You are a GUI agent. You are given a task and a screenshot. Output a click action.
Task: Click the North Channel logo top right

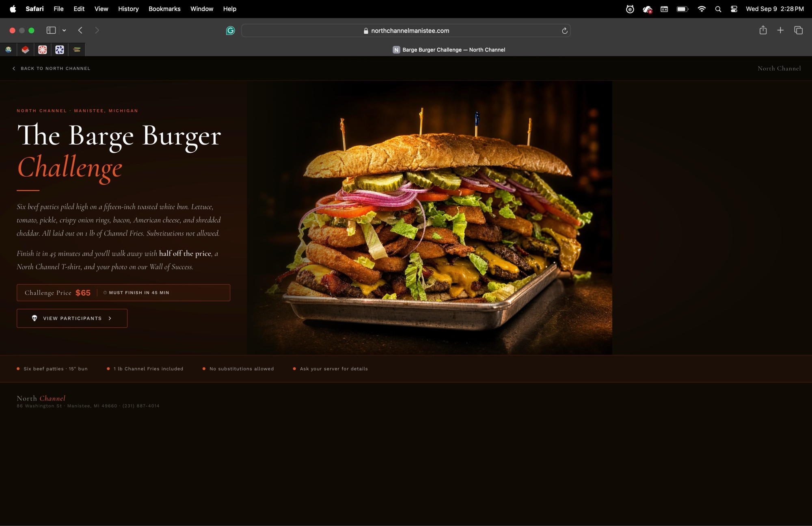tap(779, 68)
